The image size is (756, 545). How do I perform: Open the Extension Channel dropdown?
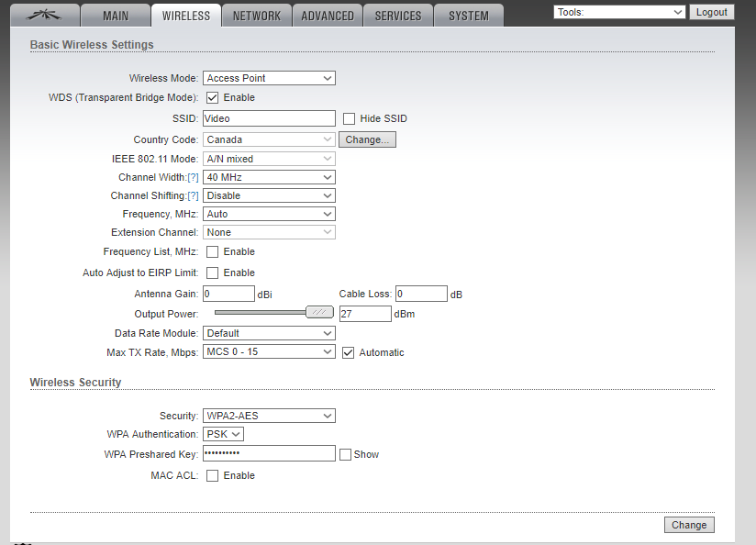pyautogui.click(x=269, y=232)
